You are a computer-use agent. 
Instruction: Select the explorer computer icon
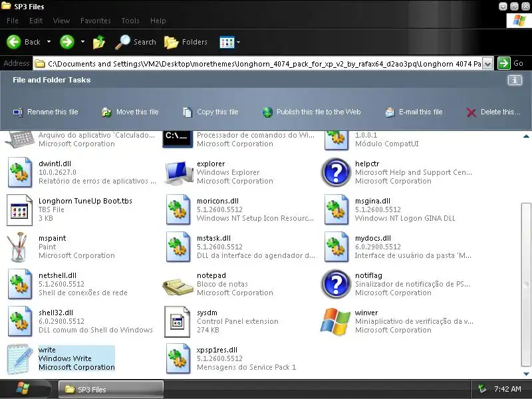[178, 172]
